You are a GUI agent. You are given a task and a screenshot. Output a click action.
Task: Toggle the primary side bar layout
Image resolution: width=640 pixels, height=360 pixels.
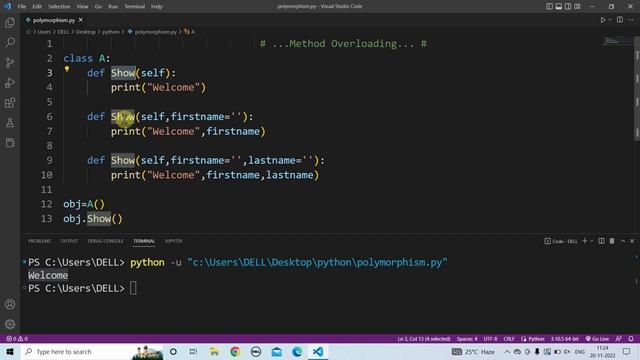click(x=549, y=6)
